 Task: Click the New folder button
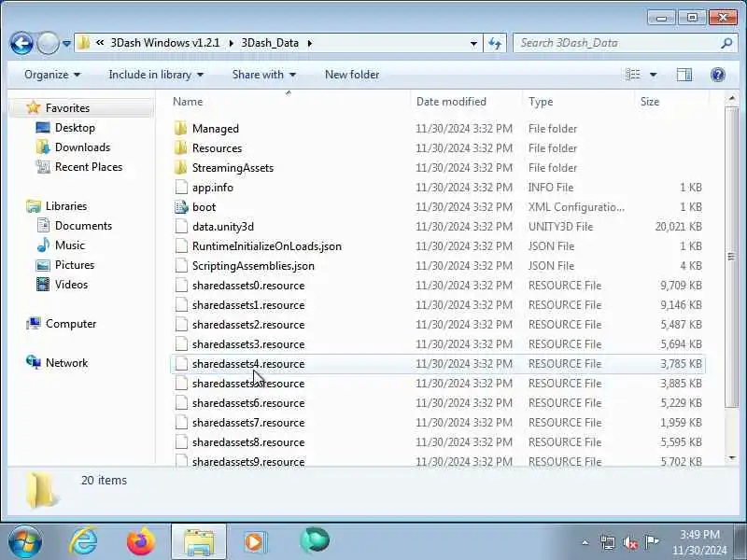(x=352, y=75)
